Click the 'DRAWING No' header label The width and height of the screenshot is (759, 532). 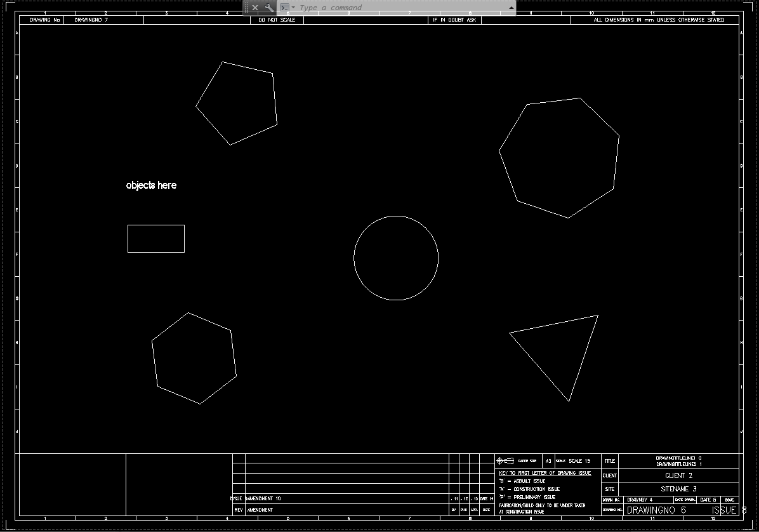click(44, 20)
